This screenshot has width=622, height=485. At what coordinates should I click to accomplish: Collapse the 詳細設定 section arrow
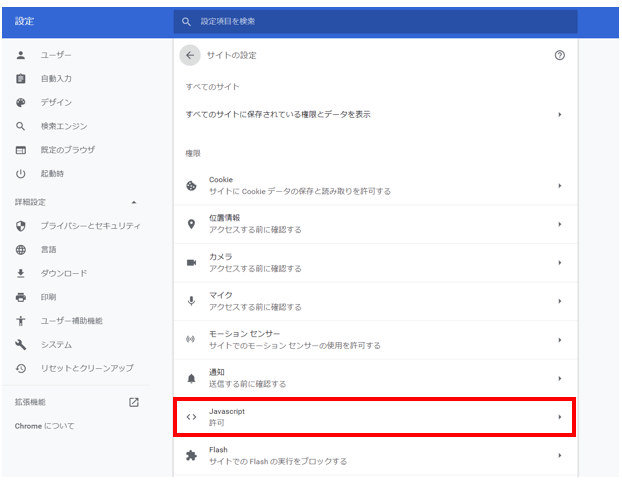click(134, 202)
